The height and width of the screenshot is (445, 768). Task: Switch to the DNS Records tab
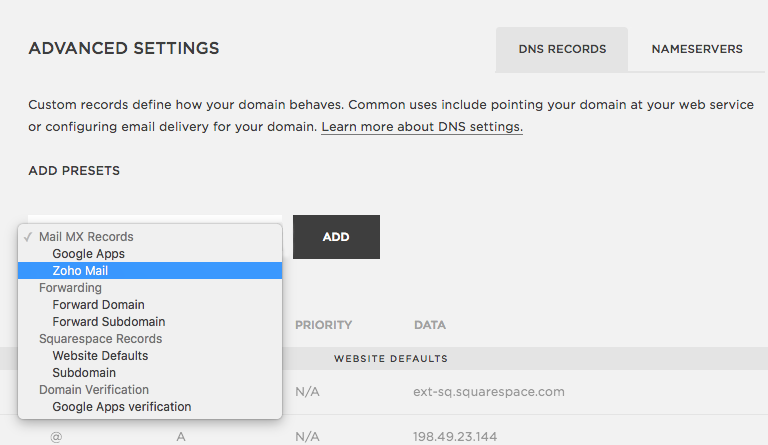(562, 49)
